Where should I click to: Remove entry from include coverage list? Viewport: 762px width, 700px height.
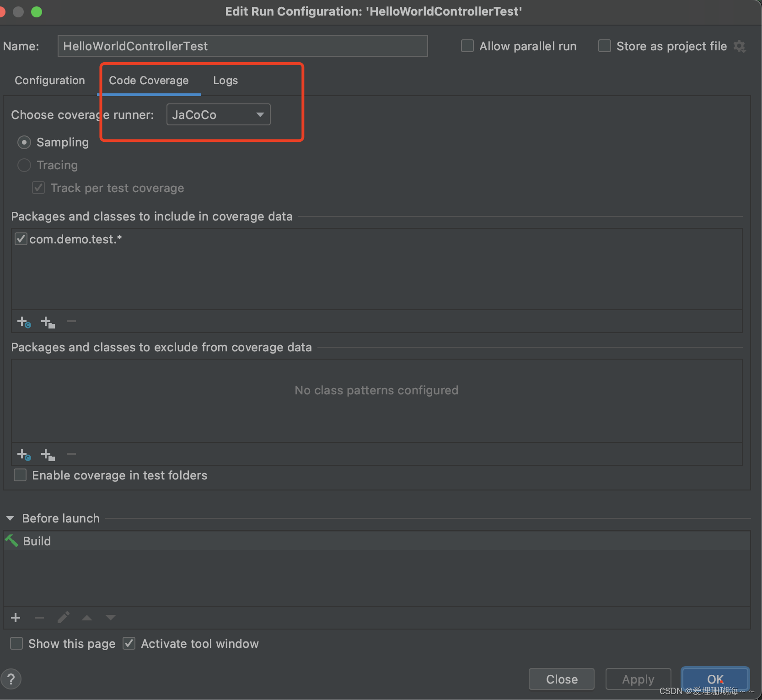[71, 322]
